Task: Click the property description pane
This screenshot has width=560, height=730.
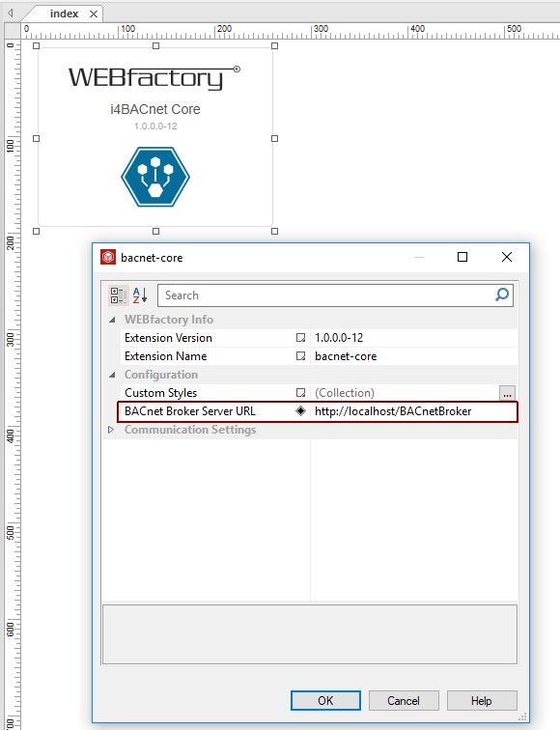Action: tap(310, 634)
